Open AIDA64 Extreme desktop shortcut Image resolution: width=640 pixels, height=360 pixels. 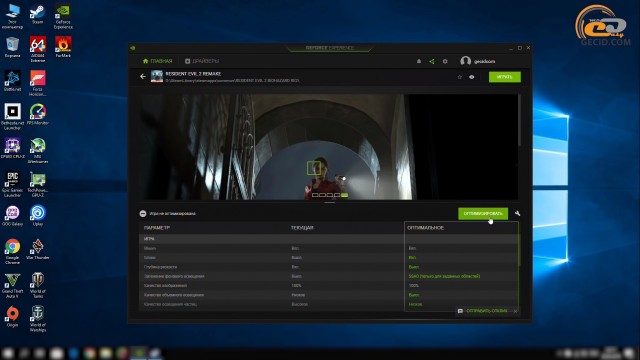pos(38,49)
